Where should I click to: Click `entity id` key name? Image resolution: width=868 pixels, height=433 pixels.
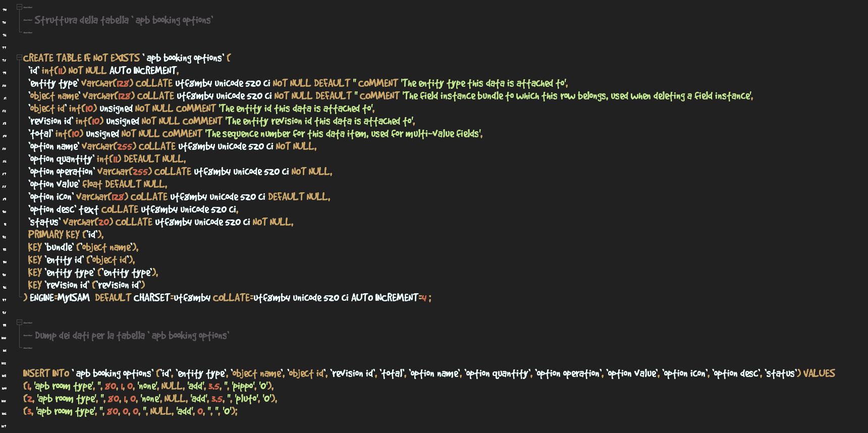[64, 260]
